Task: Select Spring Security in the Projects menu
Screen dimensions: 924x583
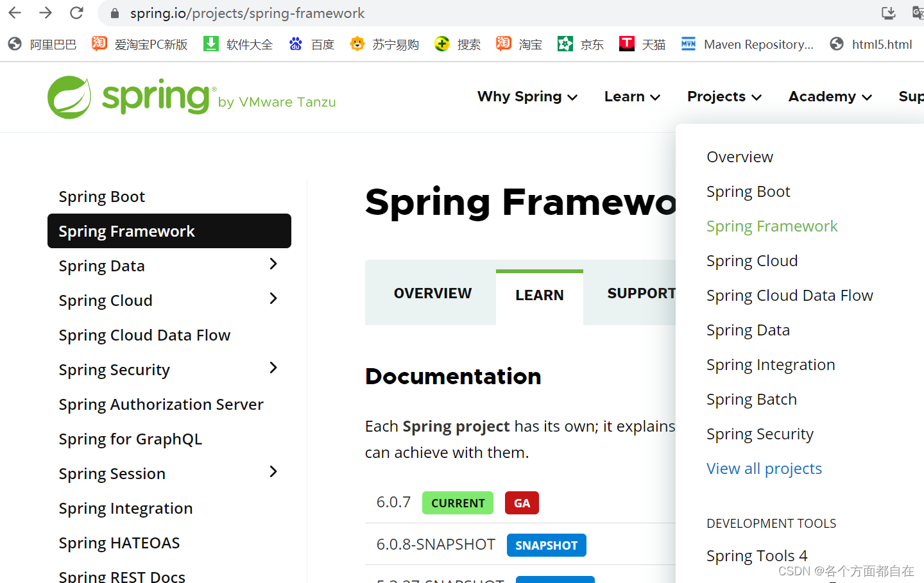Action: click(760, 434)
